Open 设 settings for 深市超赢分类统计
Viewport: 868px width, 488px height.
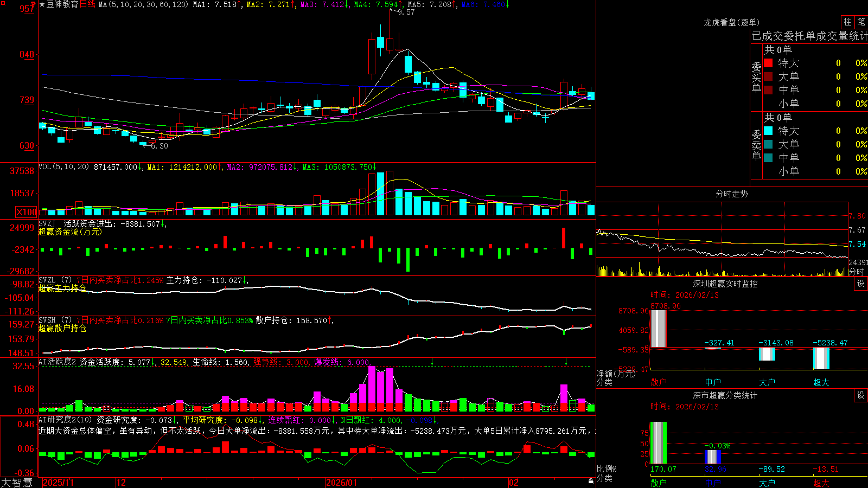861,395
